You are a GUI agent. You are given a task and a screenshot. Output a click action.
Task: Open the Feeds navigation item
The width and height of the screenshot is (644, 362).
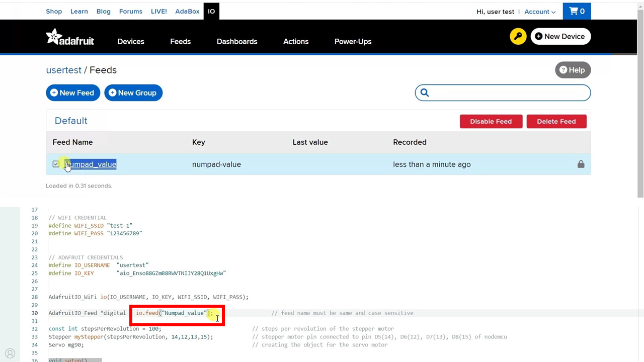pos(180,41)
